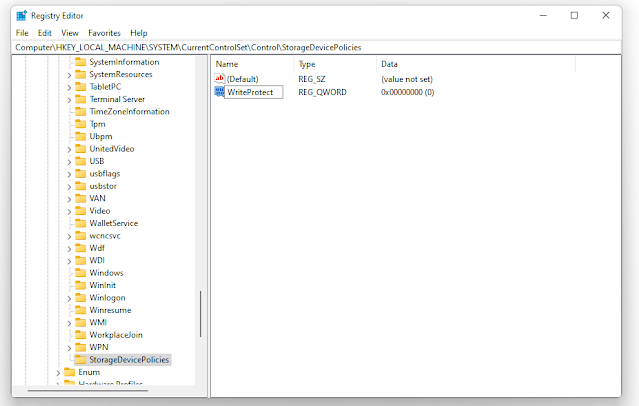Click the WDI folder icon
The height and width of the screenshot is (406, 639).
point(81,260)
